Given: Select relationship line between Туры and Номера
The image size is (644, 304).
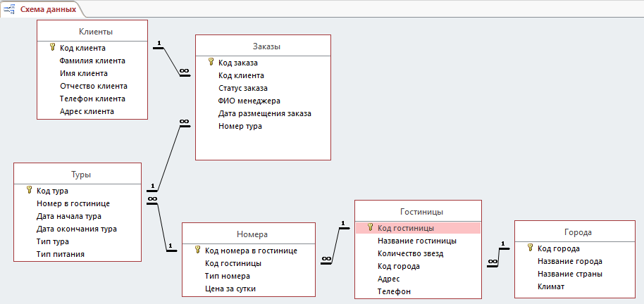Looking at the screenshot, I should [162, 226].
